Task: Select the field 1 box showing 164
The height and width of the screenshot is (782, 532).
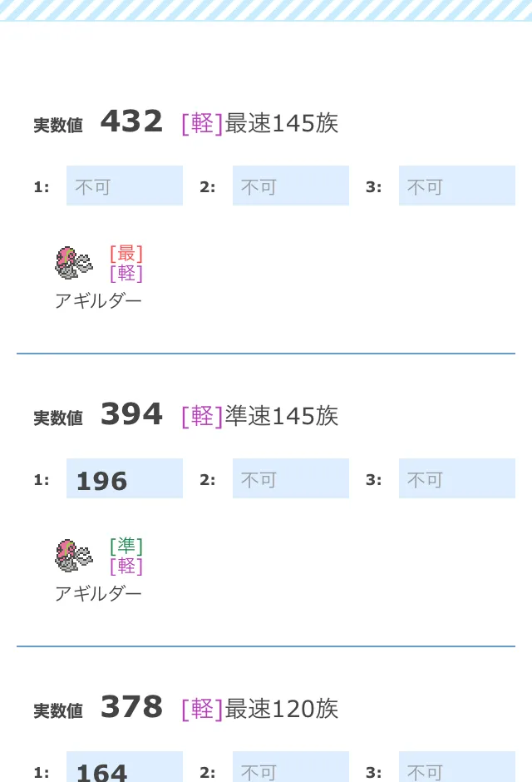Action: pyautogui.click(x=125, y=767)
